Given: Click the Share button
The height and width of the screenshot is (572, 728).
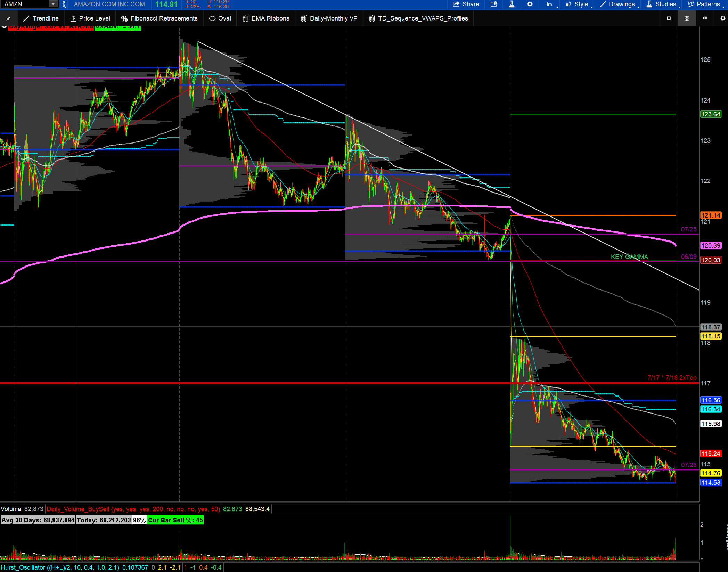Looking at the screenshot, I should coord(466,4).
